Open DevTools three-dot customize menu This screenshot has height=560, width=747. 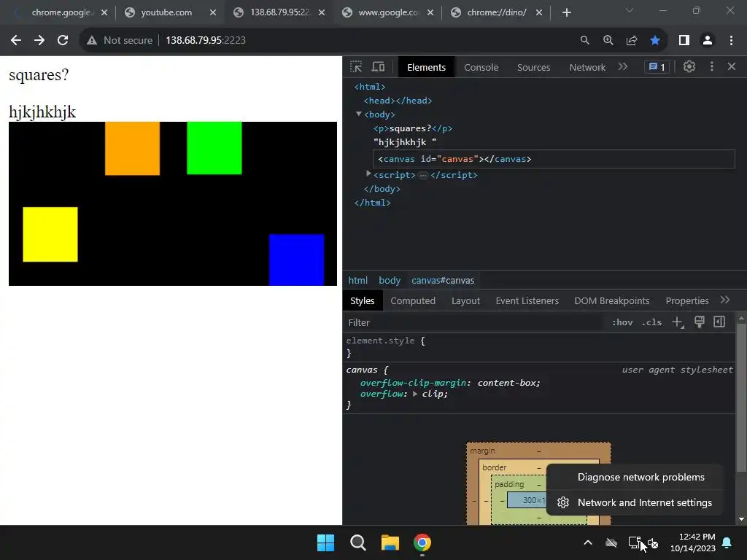click(x=712, y=66)
